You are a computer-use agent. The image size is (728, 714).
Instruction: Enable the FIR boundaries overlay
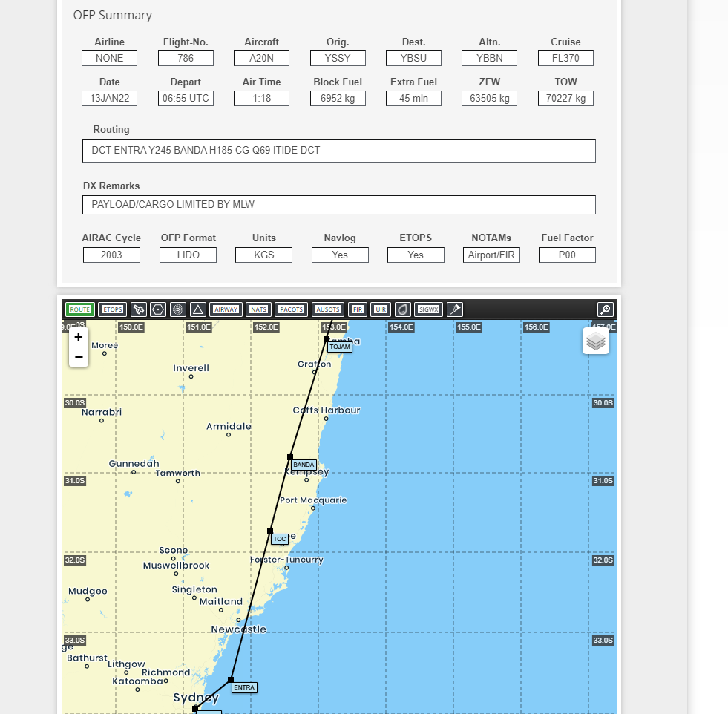click(357, 309)
